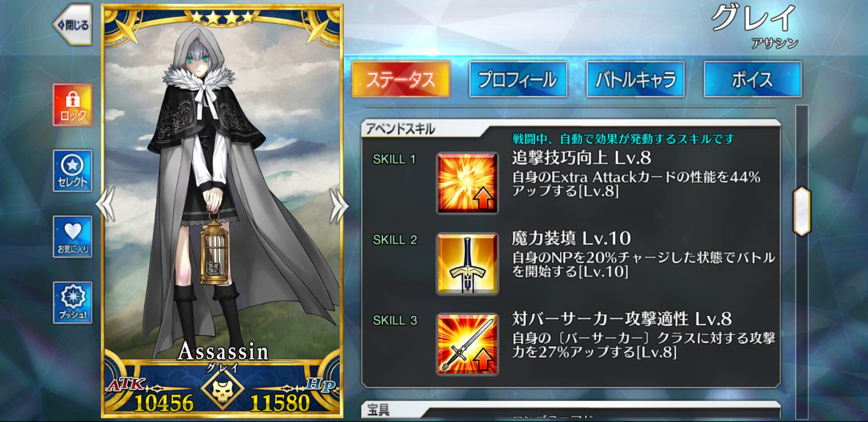868x422 pixels.
Task: Tap the 追撃技巧向上 skill icon
Action: pos(467,183)
